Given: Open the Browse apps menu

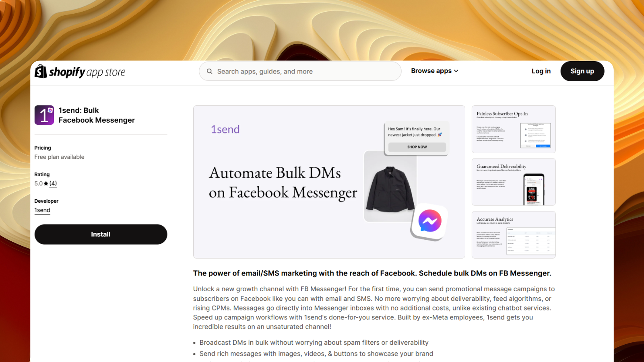Looking at the screenshot, I should (x=435, y=71).
